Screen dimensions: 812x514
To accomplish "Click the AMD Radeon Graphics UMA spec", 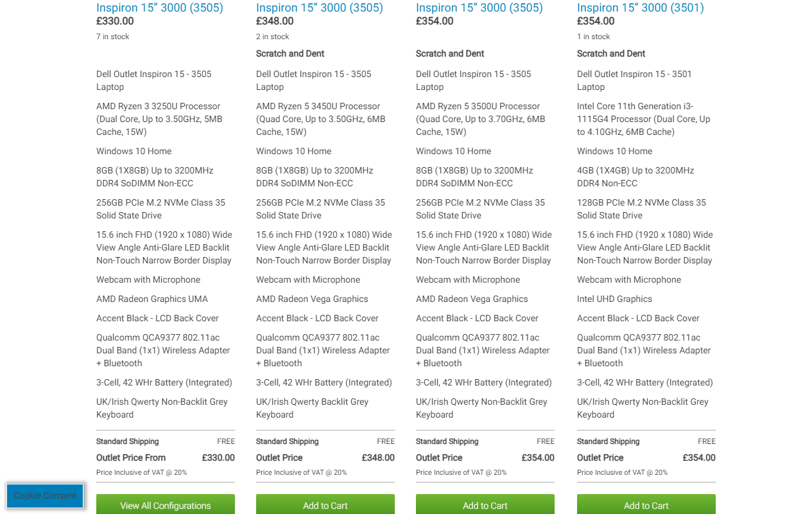I will 152,299.
